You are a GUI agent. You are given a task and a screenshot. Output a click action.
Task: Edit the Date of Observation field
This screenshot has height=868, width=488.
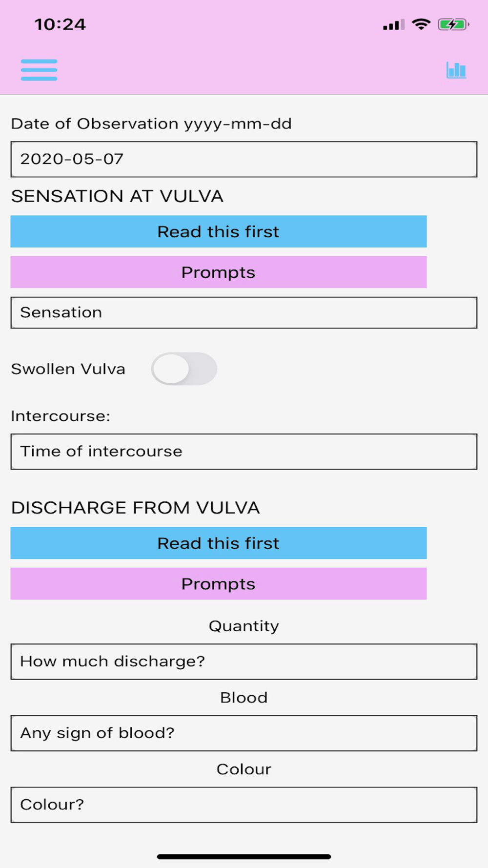[x=244, y=159]
